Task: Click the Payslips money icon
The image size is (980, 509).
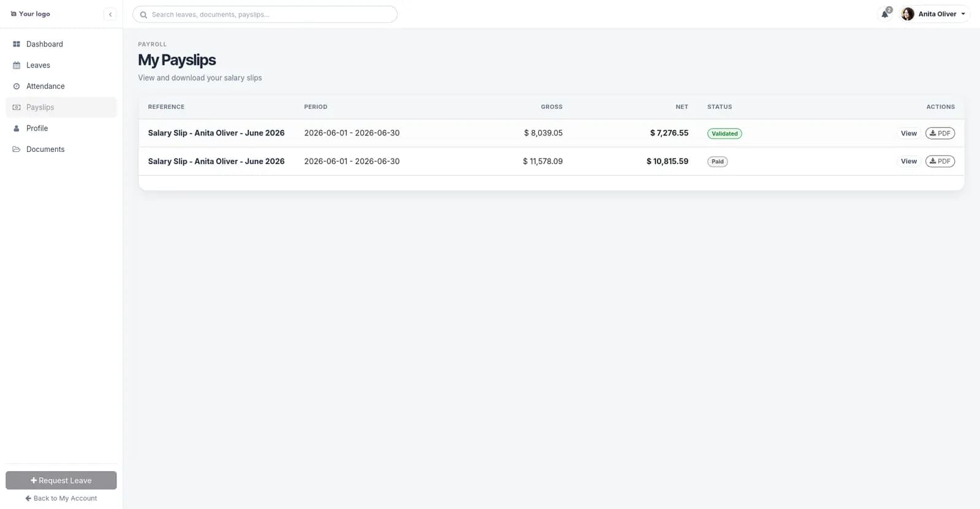Action: coord(17,107)
